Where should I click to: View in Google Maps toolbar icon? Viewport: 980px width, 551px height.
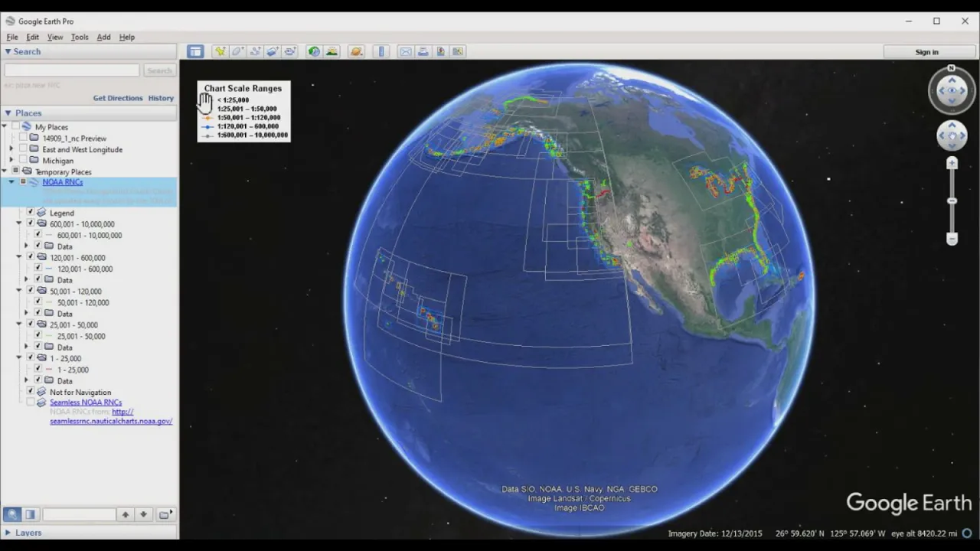coord(458,51)
